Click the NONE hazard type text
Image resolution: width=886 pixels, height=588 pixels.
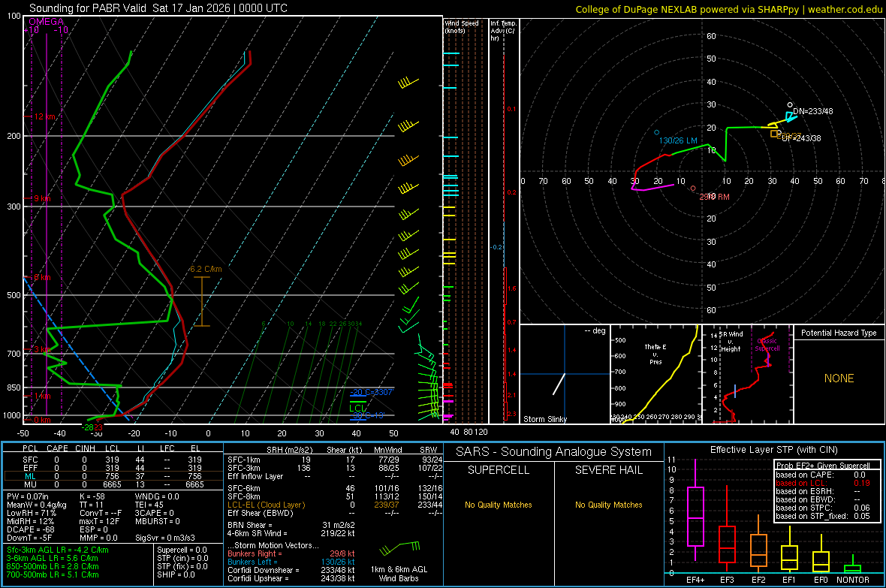(x=839, y=378)
